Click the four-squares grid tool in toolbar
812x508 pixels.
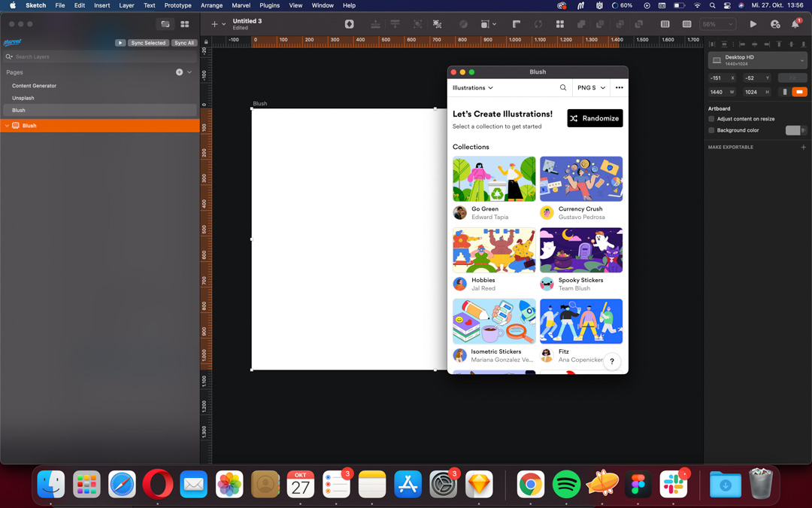click(x=560, y=24)
